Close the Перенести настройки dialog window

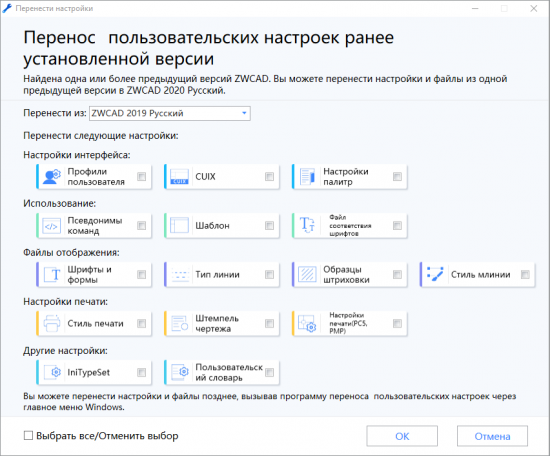(534, 8)
